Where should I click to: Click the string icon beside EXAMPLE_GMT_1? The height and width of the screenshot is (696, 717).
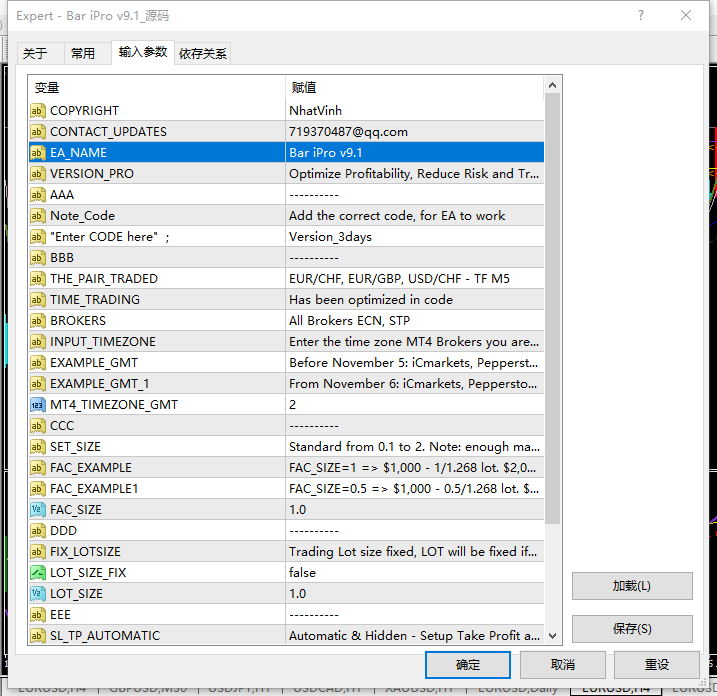[x=38, y=384]
